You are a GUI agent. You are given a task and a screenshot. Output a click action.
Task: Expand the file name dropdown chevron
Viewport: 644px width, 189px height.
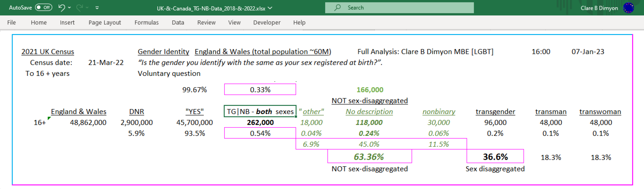pyautogui.click(x=270, y=8)
